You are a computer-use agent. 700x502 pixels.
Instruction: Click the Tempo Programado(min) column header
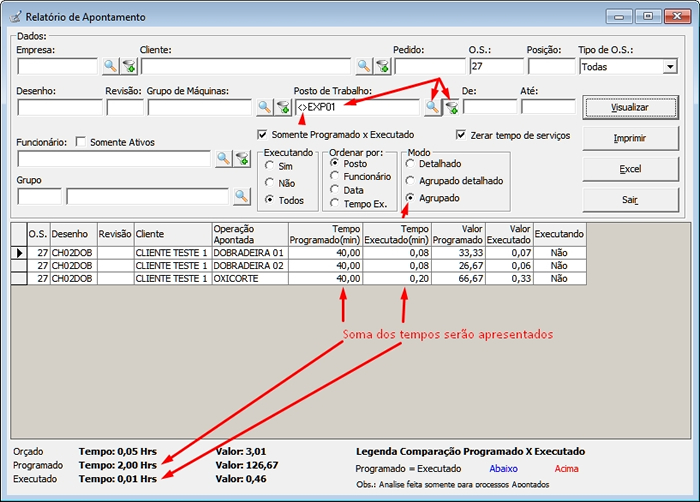click(x=325, y=234)
